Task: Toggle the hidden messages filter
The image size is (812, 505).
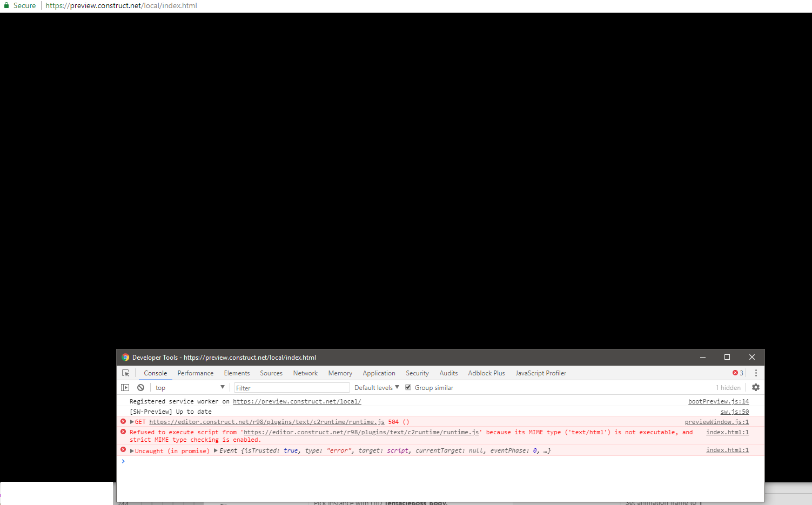Action: (x=728, y=387)
